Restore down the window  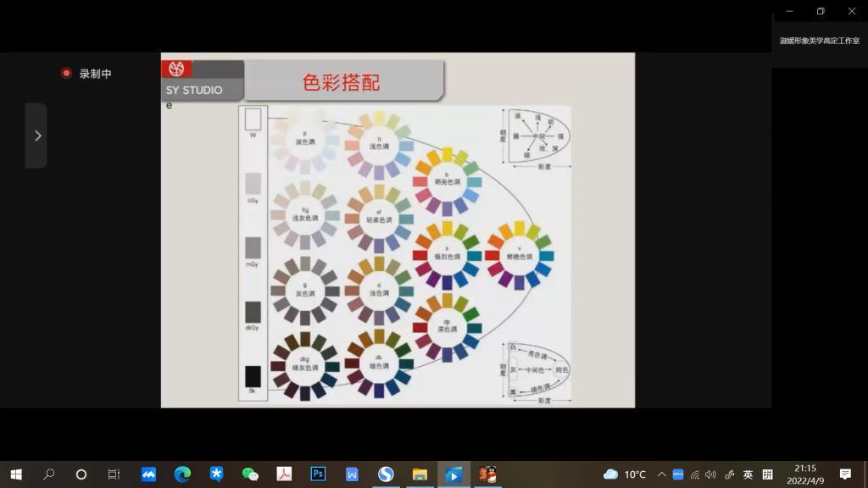[x=821, y=11]
